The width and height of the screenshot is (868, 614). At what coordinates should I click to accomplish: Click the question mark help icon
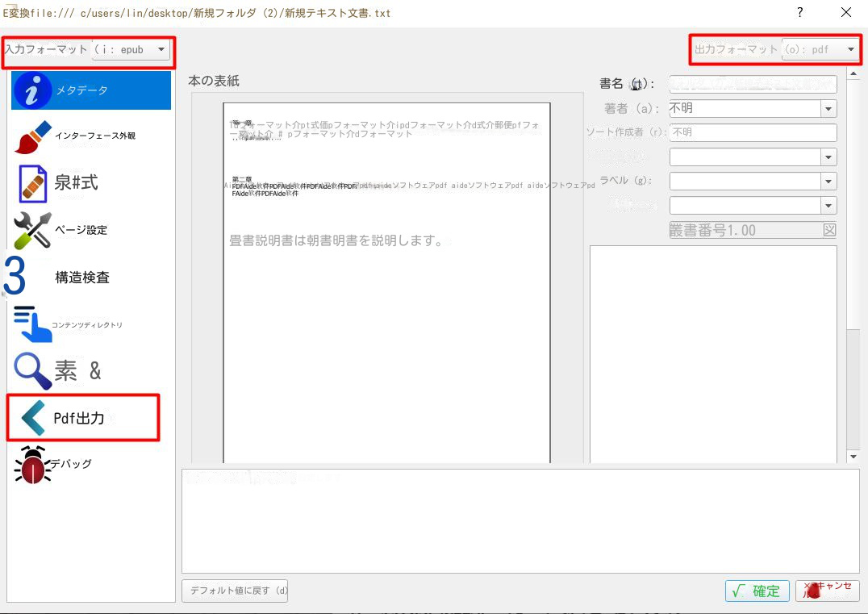pos(800,12)
